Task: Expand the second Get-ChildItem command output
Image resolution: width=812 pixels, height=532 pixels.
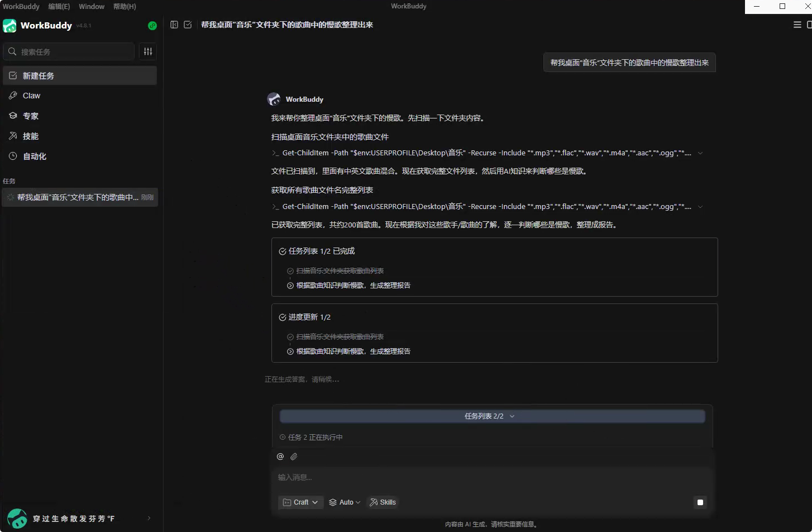Action: 700,207
